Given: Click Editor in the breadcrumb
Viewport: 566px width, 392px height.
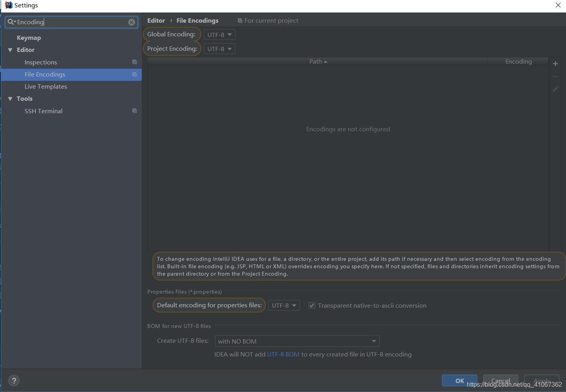Looking at the screenshot, I should coord(156,20).
